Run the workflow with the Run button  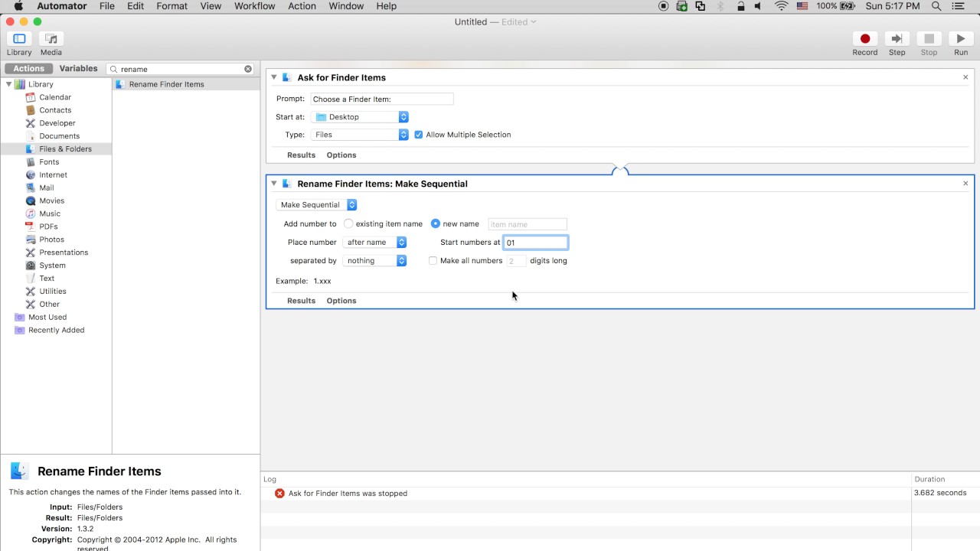[961, 39]
